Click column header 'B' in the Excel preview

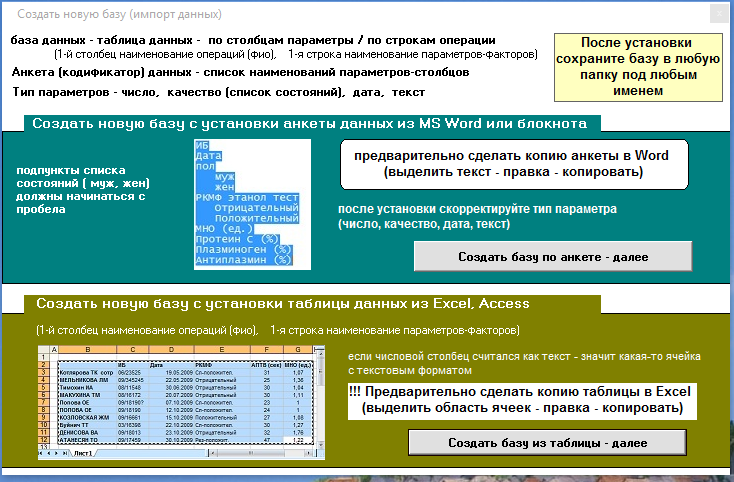pyautogui.click(x=86, y=350)
